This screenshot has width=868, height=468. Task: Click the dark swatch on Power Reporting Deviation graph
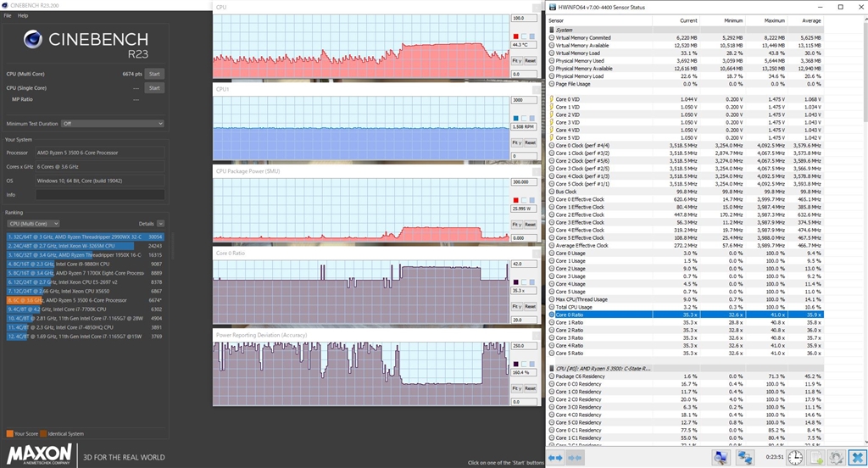[516, 364]
